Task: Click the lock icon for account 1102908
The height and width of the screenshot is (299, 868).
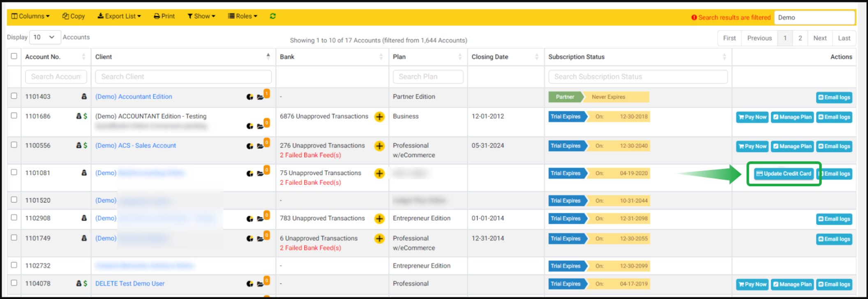Action: pos(84,218)
